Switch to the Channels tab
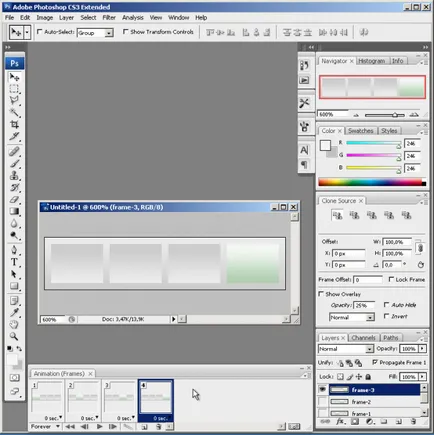 click(x=363, y=338)
